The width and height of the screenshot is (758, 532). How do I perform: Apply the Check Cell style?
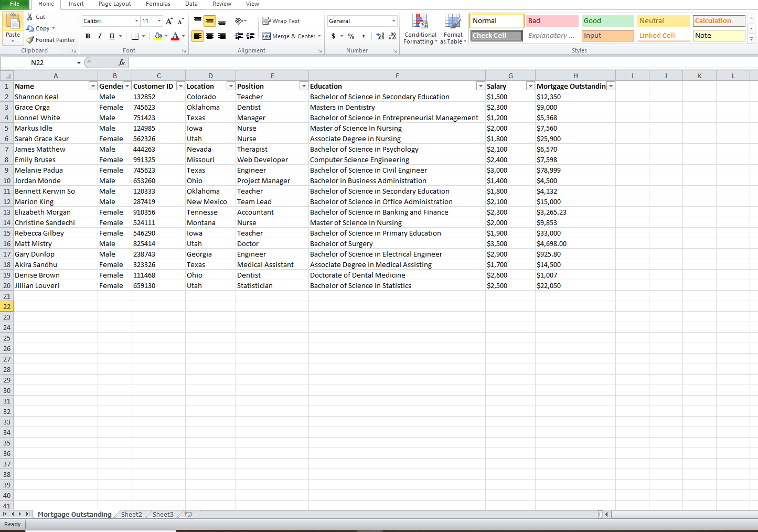click(496, 36)
